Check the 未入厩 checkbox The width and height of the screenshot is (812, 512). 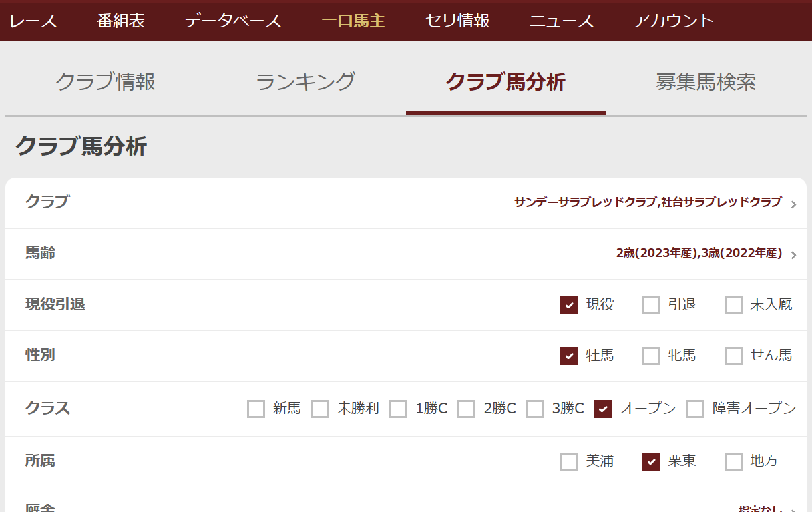coord(733,305)
